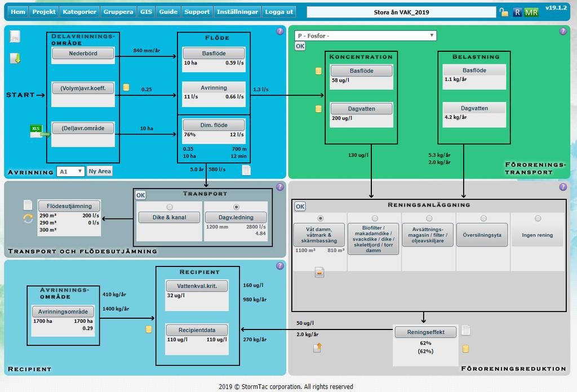Open the help icon of the Recipient panel
577x392 pixels.
pos(280,266)
